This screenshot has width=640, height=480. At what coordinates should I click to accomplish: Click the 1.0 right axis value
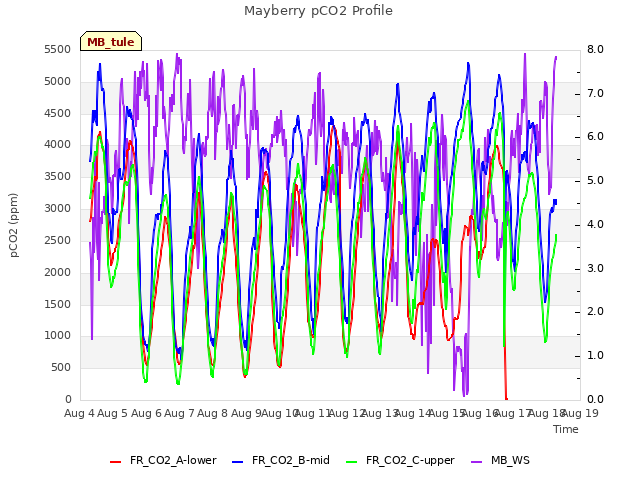tap(596, 356)
